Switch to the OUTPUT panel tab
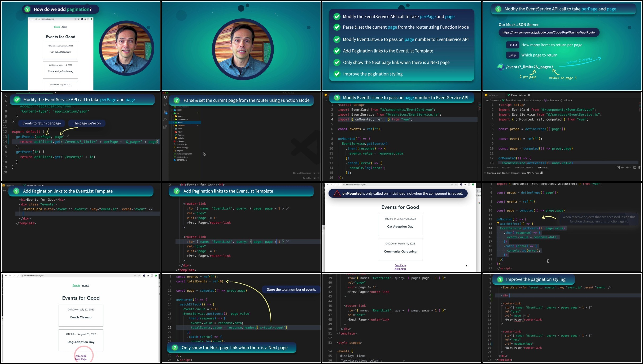The image size is (643, 364). click(x=506, y=168)
